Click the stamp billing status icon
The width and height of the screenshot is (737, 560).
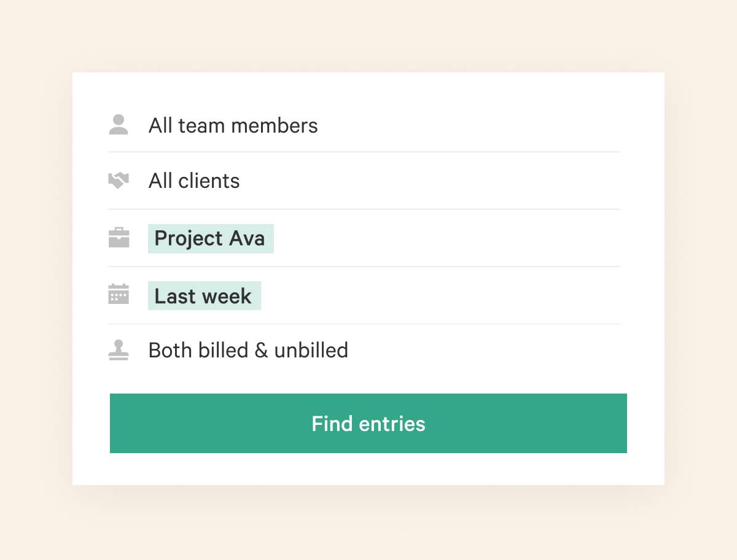pyautogui.click(x=119, y=350)
